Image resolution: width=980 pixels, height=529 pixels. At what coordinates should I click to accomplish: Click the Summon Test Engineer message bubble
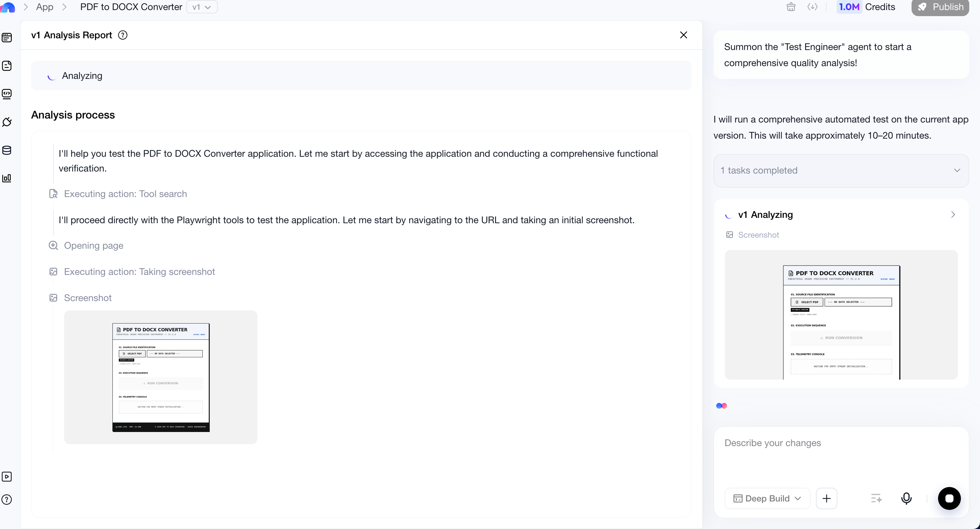(x=841, y=55)
